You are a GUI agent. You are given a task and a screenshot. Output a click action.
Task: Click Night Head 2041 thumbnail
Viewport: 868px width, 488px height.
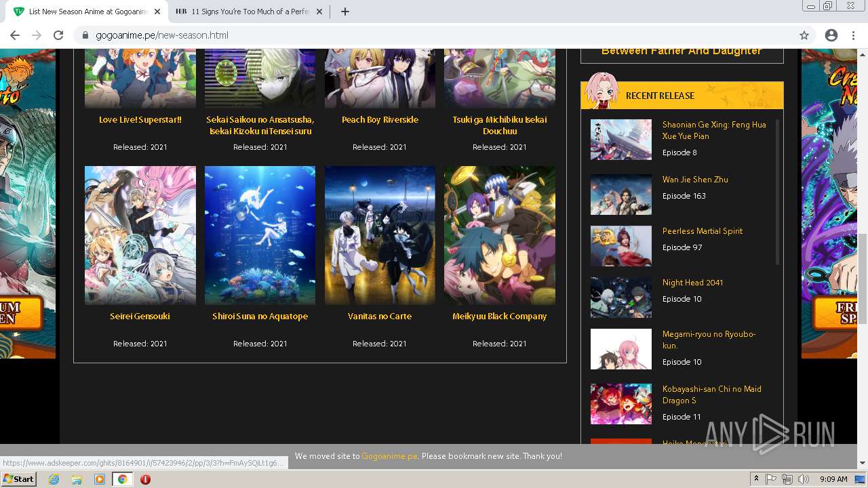tap(621, 298)
